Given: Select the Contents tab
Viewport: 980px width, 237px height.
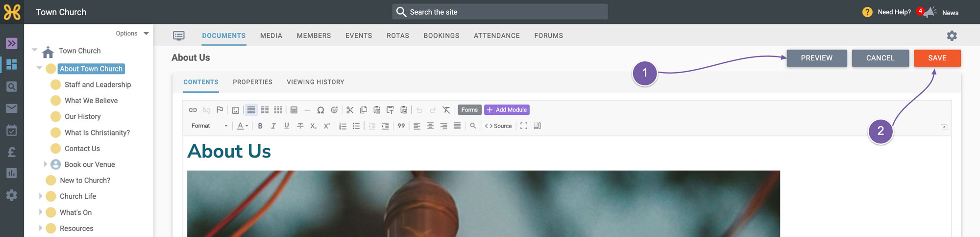Looking at the screenshot, I should (201, 82).
